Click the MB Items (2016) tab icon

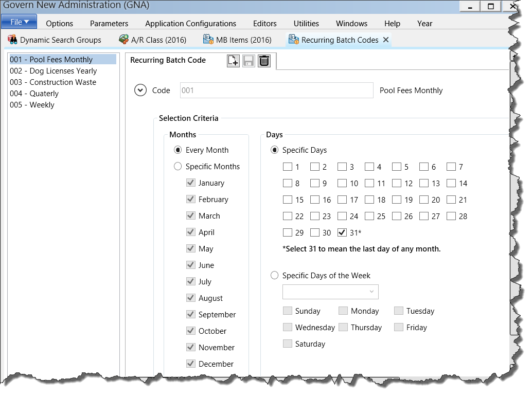(208, 40)
